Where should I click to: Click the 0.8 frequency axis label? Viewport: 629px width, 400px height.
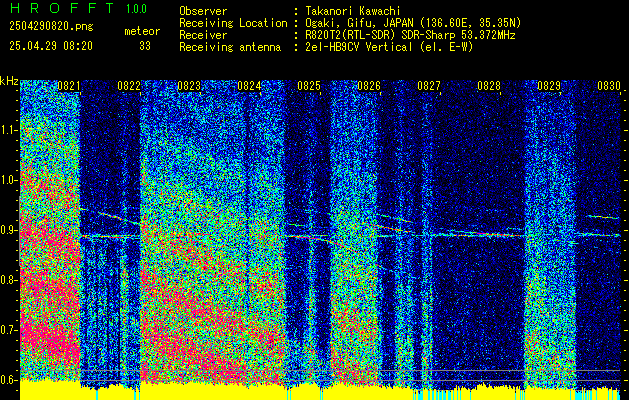tap(8, 280)
